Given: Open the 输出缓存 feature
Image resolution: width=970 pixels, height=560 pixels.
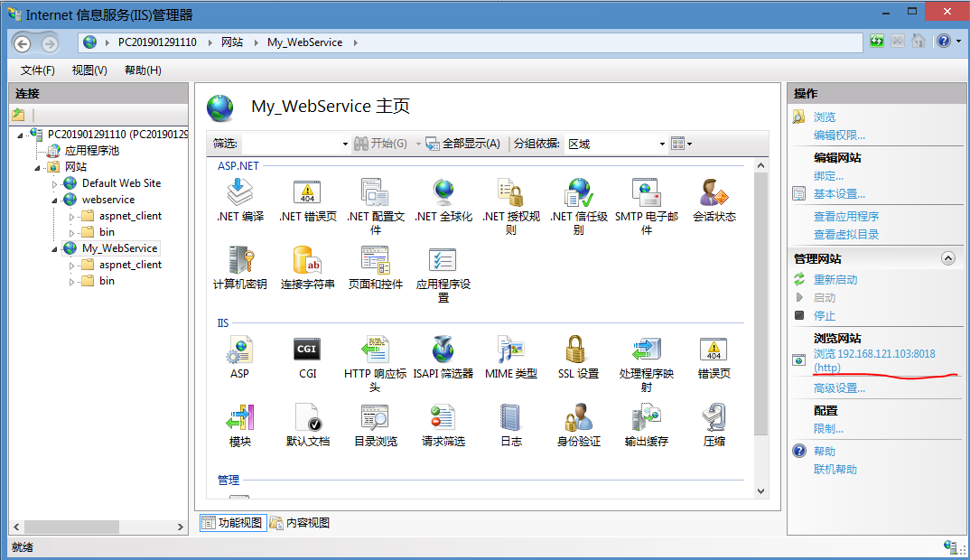Looking at the screenshot, I should 647,425.
